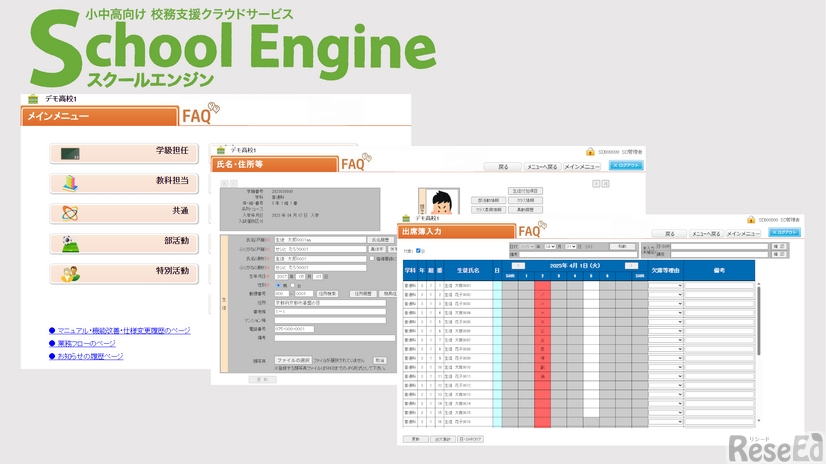
Task: Open 欠席等理由 dropdown for student number 1
Action: (x=665, y=285)
